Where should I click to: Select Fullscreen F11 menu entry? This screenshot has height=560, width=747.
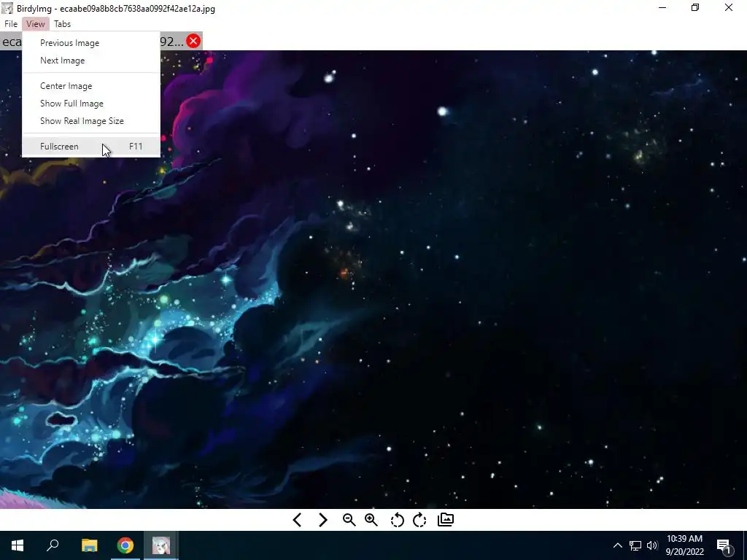point(91,147)
